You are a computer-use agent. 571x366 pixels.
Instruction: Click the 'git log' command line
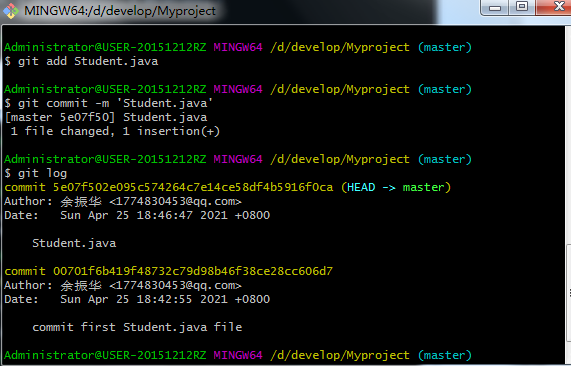point(36,173)
